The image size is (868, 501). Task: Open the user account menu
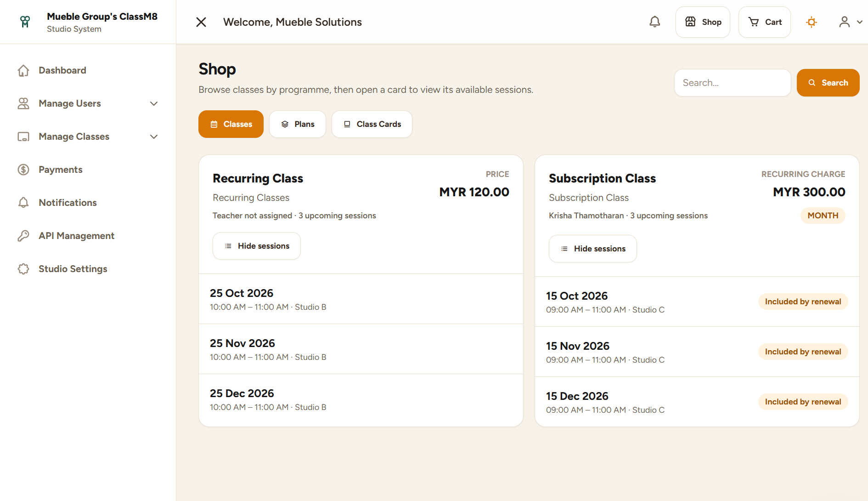(x=851, y=22)
